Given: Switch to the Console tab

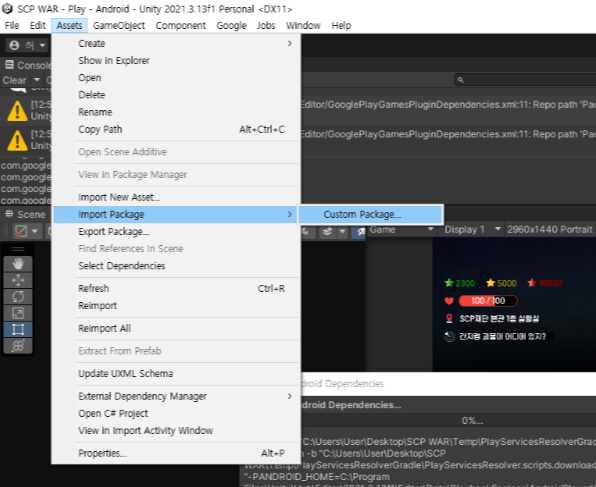Looking at the screenshot, I should coord(27,65).
